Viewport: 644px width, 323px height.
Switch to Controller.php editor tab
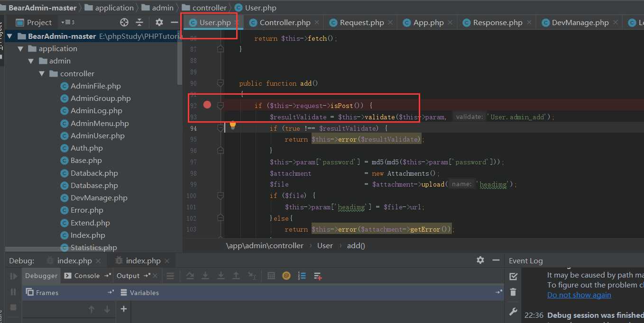(285, 22)
